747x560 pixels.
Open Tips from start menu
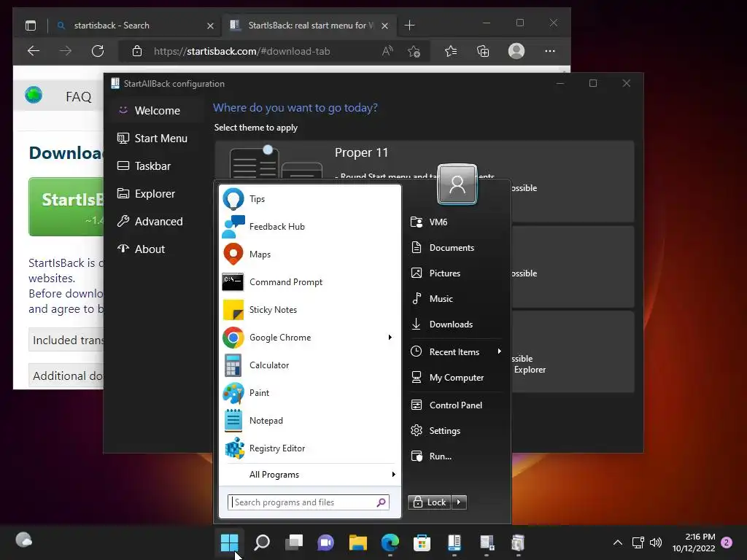[x=309, y=199]
